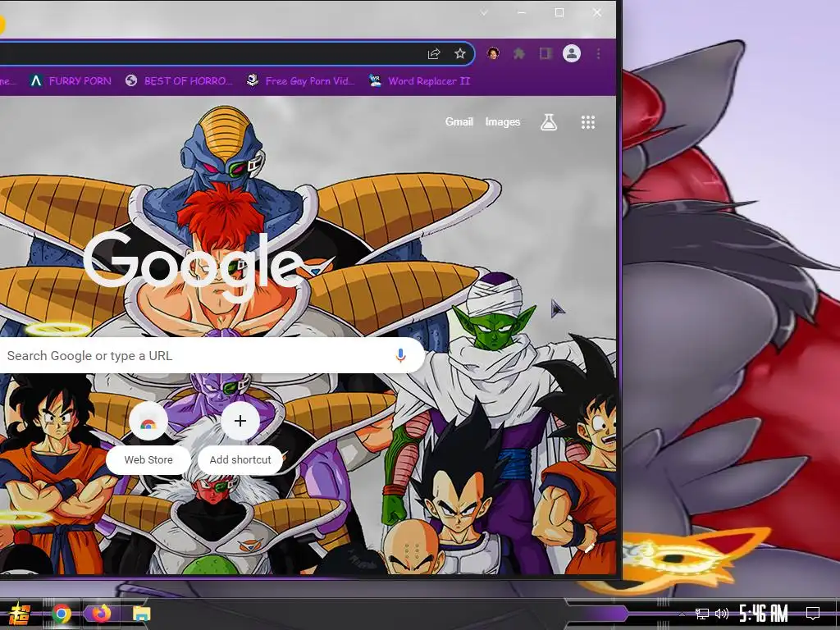
Task: Expand the tab search chevron in title bar
Action: point(484,13)
